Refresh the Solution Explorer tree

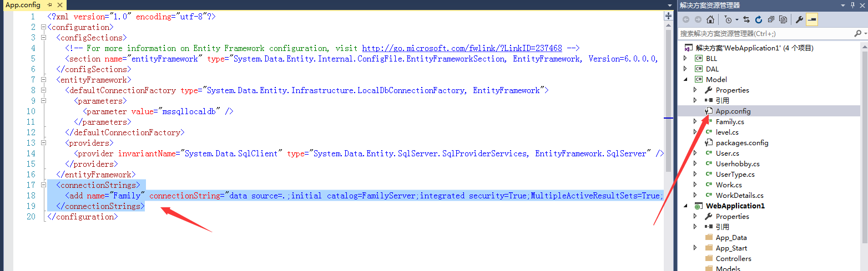coord(759,19)
